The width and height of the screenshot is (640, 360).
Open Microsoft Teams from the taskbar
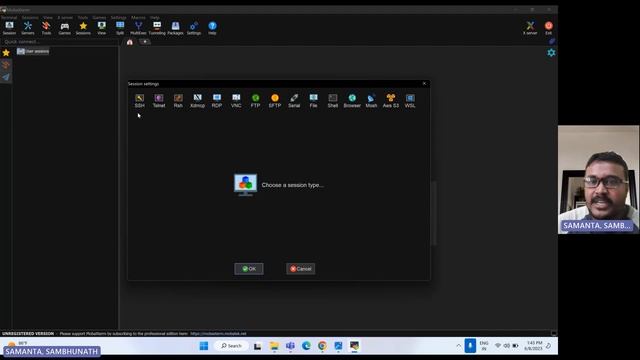click(x=290, y=346)
